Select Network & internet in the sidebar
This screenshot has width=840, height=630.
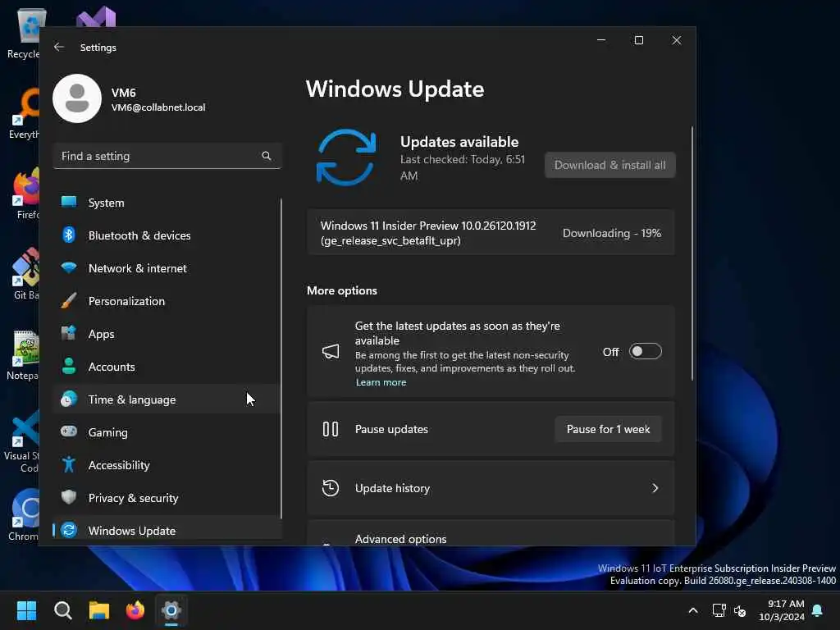[167, 268]
